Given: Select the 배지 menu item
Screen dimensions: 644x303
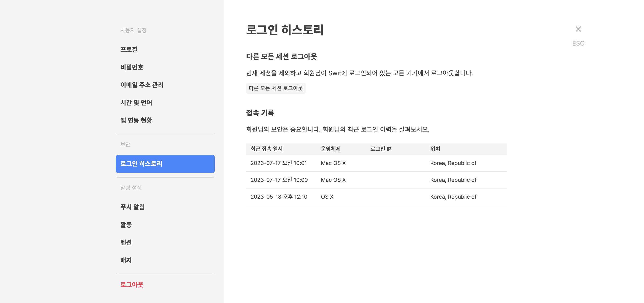Looking at the screenshot, I should click(x=126, y=260).
